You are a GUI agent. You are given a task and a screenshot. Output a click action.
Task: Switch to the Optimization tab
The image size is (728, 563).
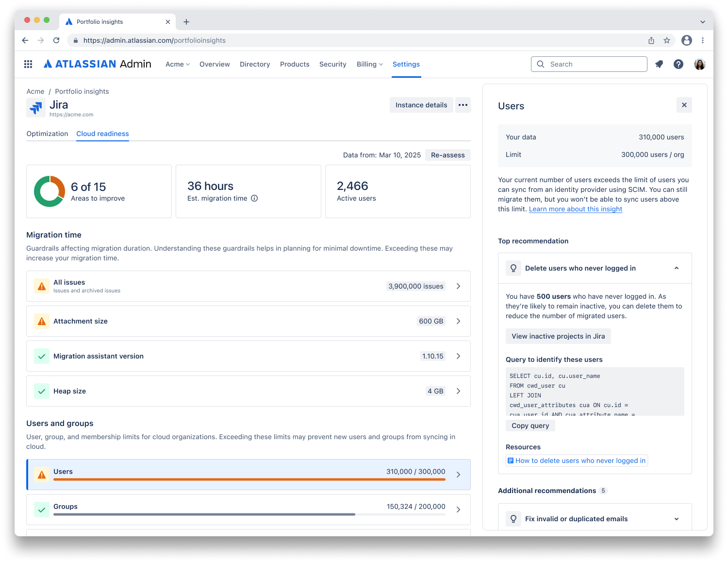coord(47,134)
